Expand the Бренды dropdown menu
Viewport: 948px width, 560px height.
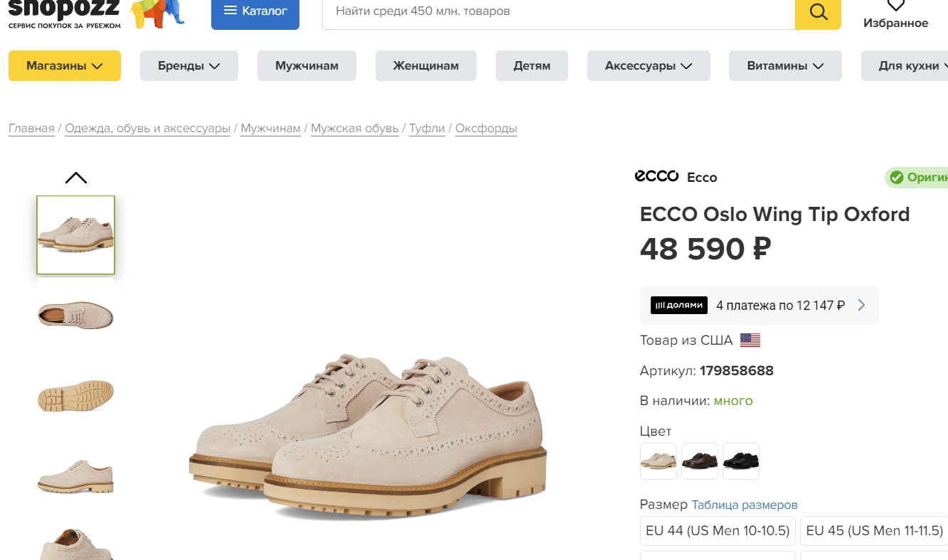click(x=188, y=65)
